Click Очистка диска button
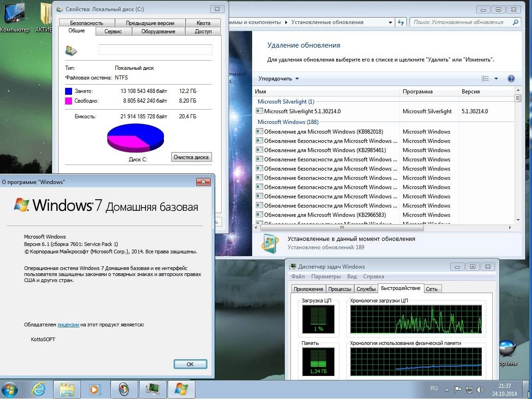532x399 pixels. coord(191,157)
